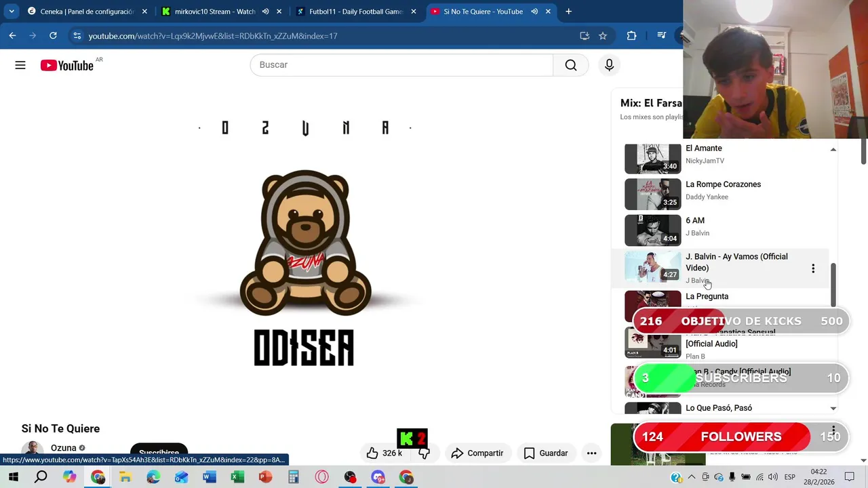Go back in browser history
This screenshot has width=868, height=488.
(x=12, y=36)
